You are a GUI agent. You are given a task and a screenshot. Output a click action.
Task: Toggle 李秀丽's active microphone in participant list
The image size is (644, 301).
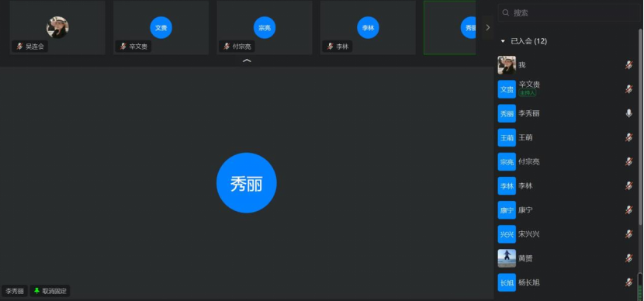628,113
